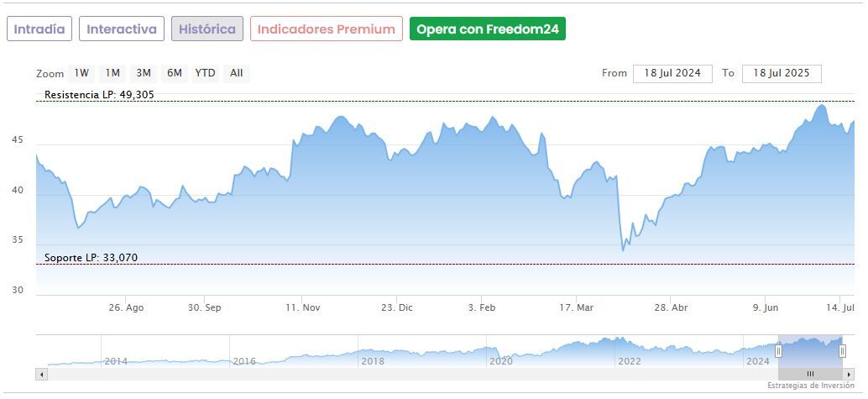The width and height of the screenshot is (868, 399).
Task: Click the right navigator range handle
Action: click(x=842, y=351)
